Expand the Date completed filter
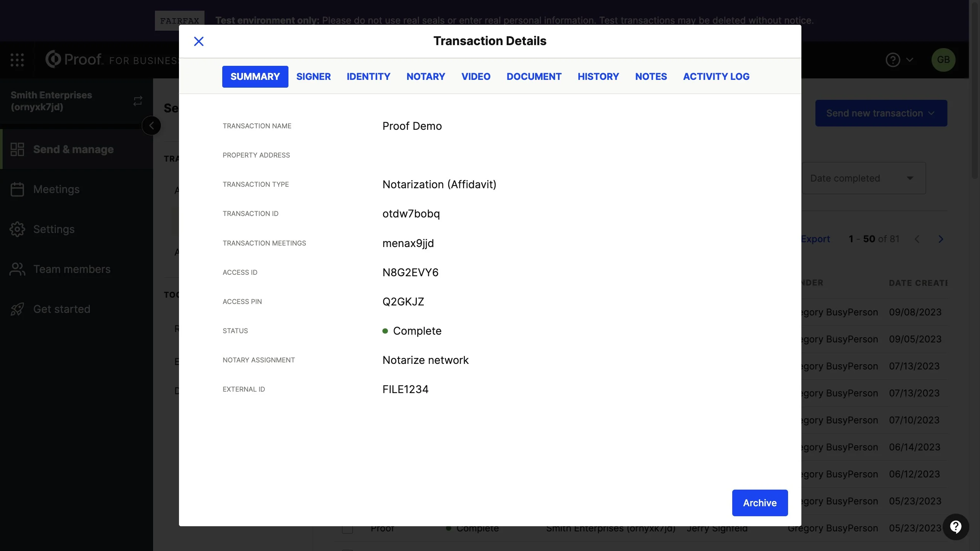Viewport: 980px width, 551px height. click(864, 178)
